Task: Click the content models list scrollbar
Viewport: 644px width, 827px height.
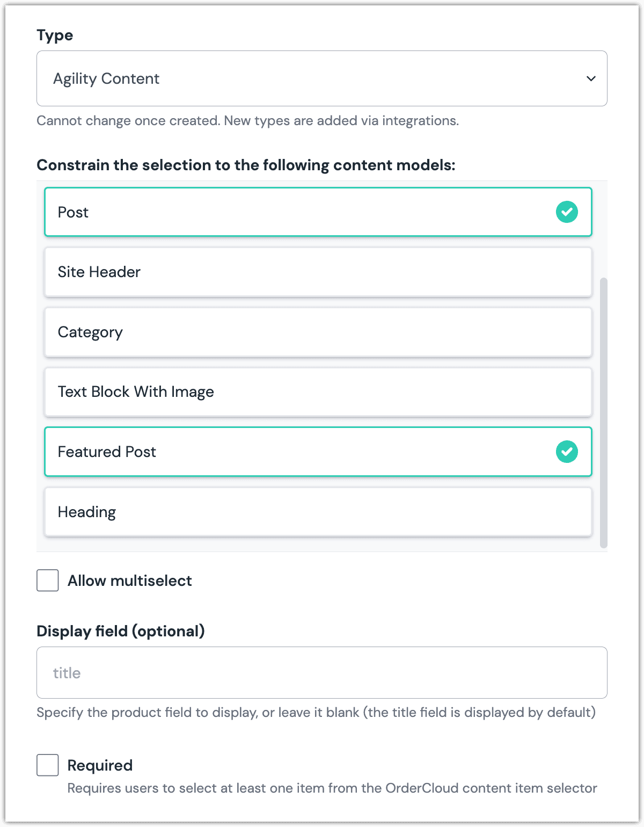Action: pos(604,412)
